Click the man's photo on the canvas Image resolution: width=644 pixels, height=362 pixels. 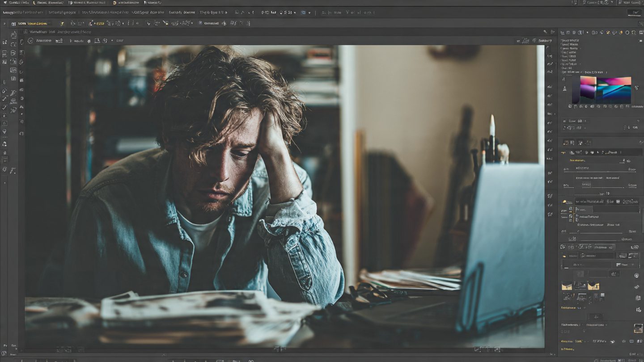(x=284, y=196)
